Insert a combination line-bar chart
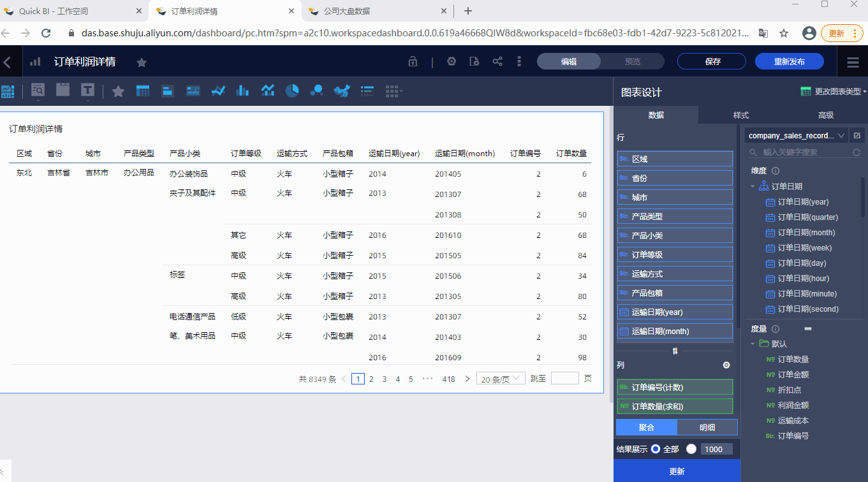868x482 pixels. (x=268, y=91)
